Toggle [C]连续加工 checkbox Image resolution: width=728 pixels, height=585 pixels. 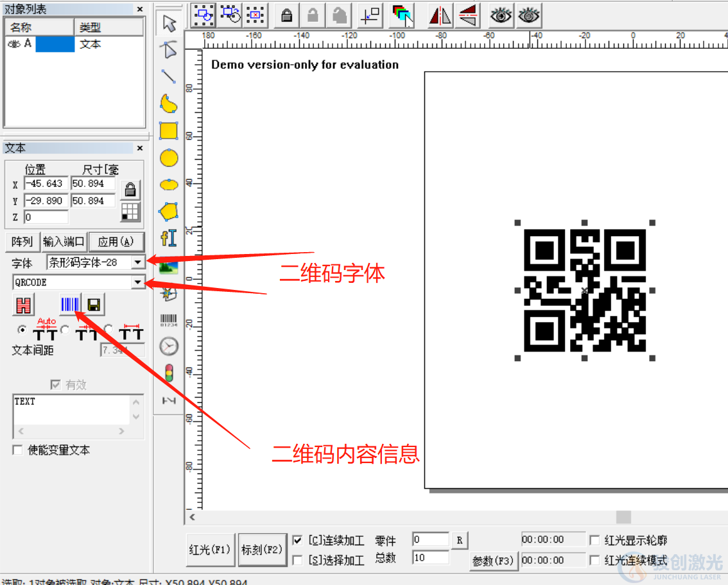298,540
